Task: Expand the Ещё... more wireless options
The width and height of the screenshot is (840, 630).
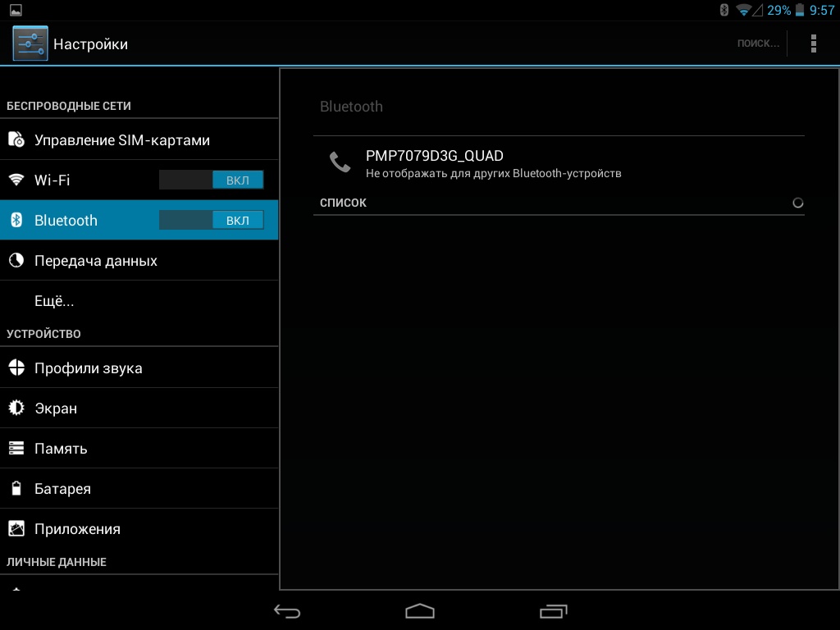Action: click(54, 301)
